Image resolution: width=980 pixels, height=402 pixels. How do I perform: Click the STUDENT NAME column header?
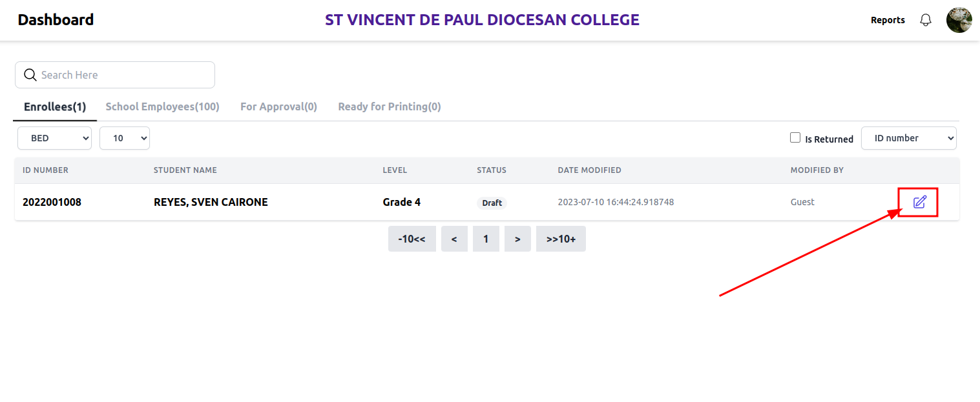point(185,170)
